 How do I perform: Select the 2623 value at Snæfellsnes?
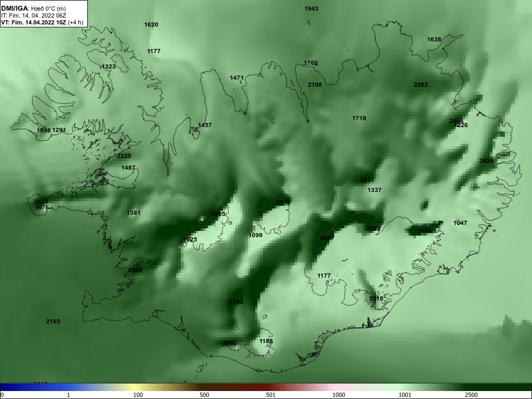(x=41, y=202)
